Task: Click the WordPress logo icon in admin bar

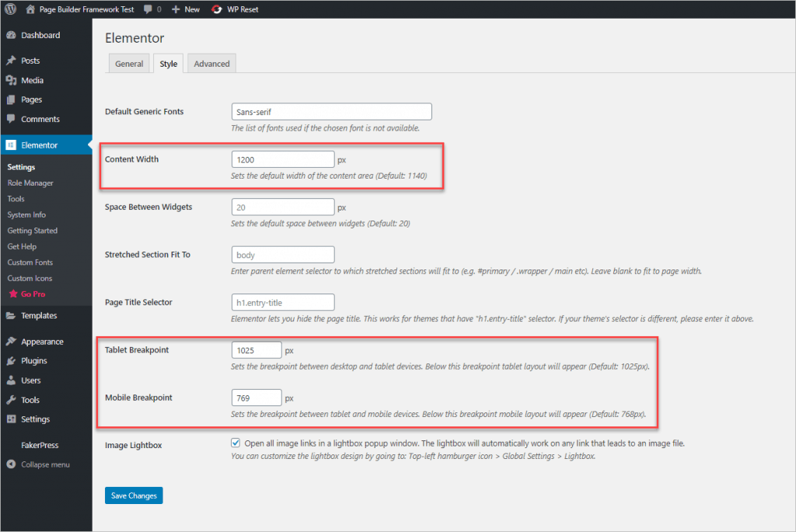Action: coord(11,9)
